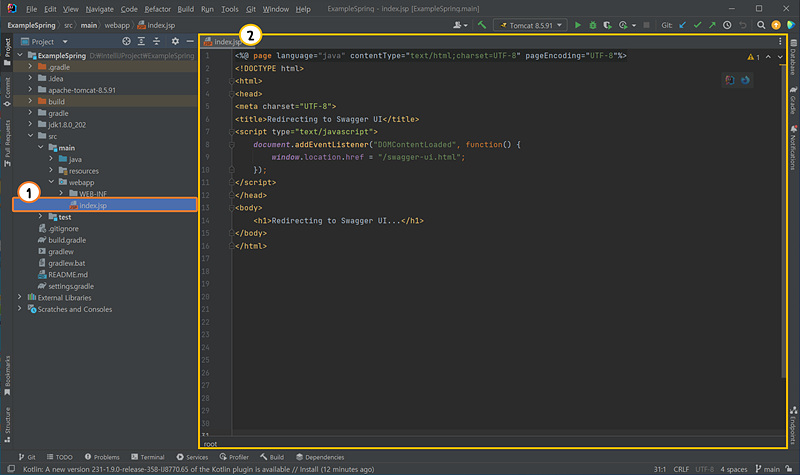Expand External Libraries node
This screenshot has width=800, height=475.
[x=19, y=297]
